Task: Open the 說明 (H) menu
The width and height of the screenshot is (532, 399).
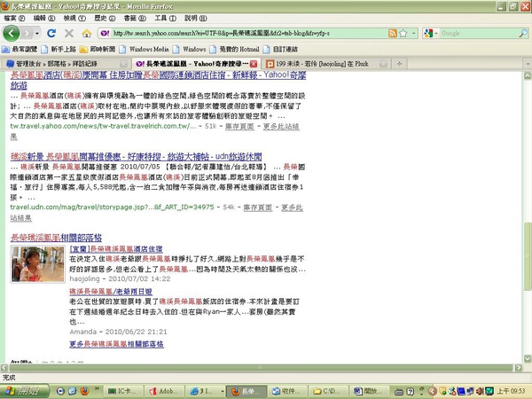Action: click(x=195, y=19)
